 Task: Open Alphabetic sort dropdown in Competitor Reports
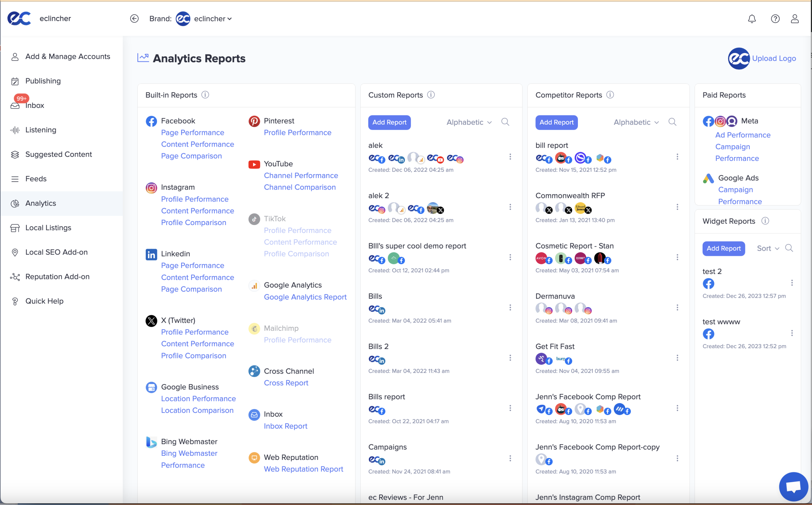(636, 122)
